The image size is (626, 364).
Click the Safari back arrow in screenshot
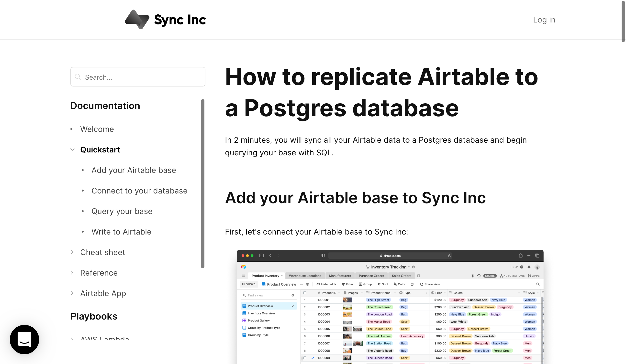click(270, 256)
